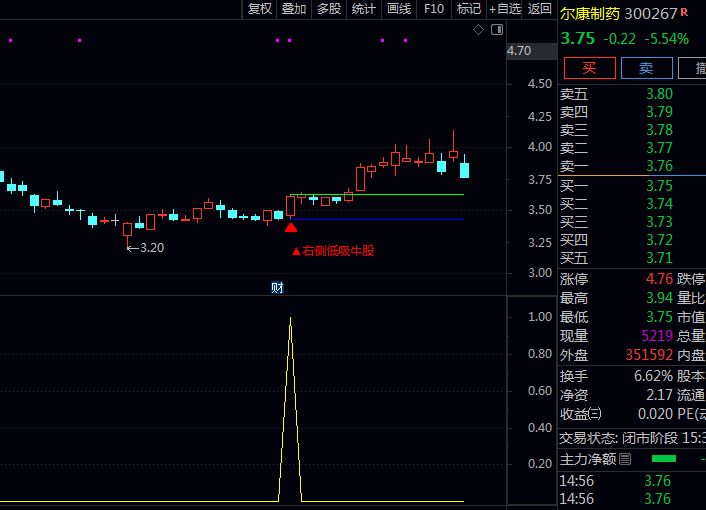Add stock via +自选
The image size is (706, 510).
[505, 9]
